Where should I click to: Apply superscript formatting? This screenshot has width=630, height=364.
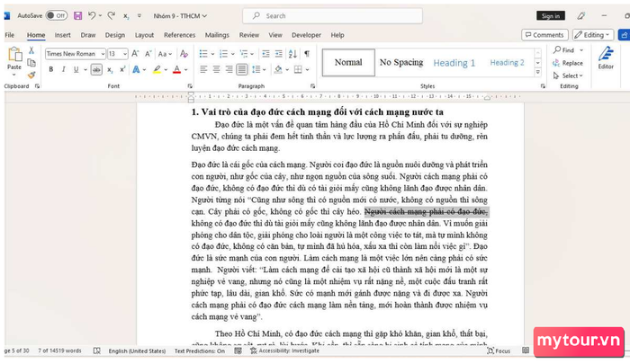pos(122,69)
